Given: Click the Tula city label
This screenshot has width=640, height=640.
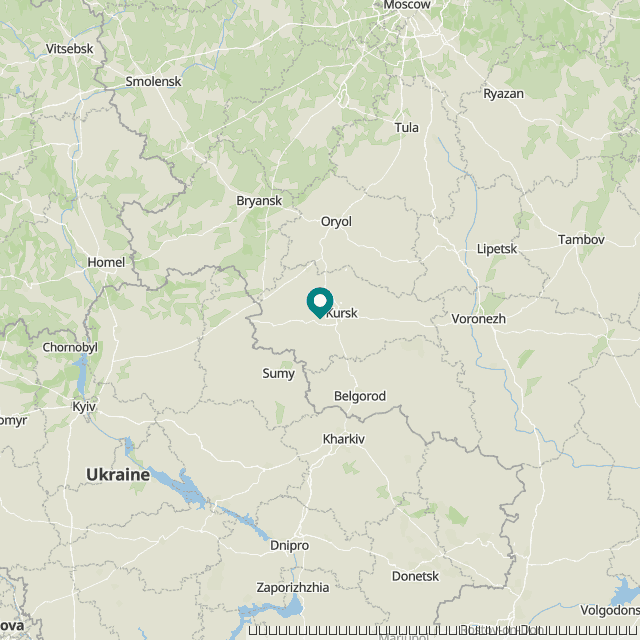Looking at the screenshot, I should point(407,128).
